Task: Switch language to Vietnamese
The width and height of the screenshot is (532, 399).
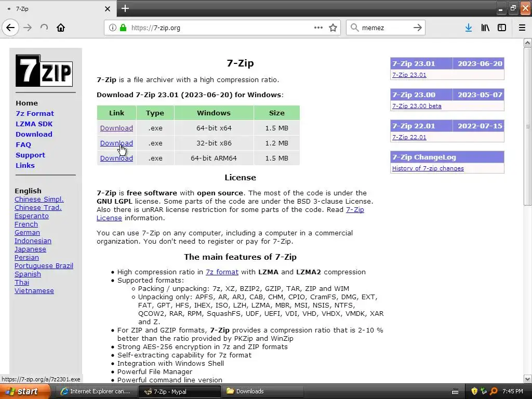Action: click(x=34, y=291)
